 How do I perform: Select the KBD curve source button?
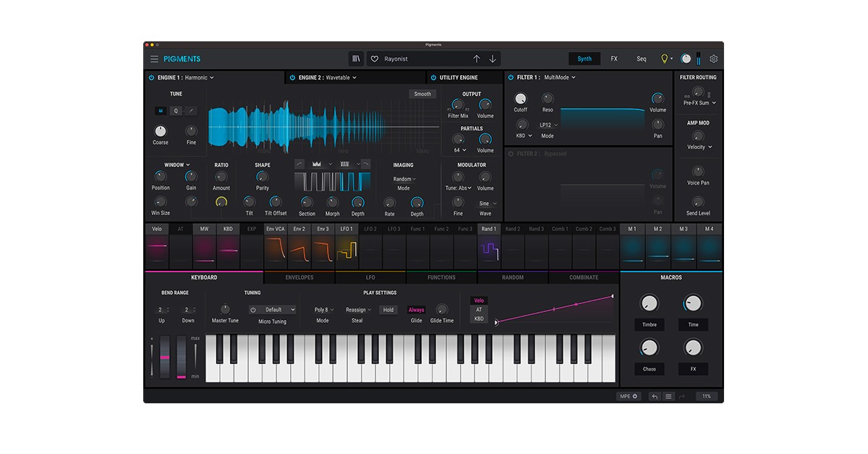point(478,319)
